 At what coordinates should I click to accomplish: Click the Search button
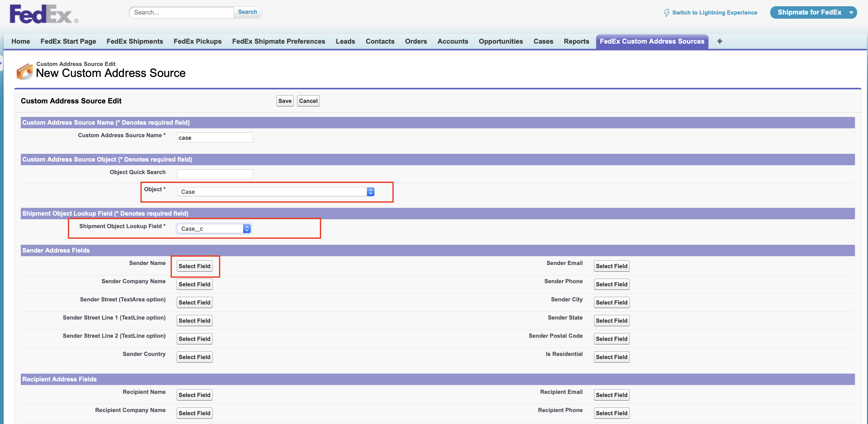point(247,12)
